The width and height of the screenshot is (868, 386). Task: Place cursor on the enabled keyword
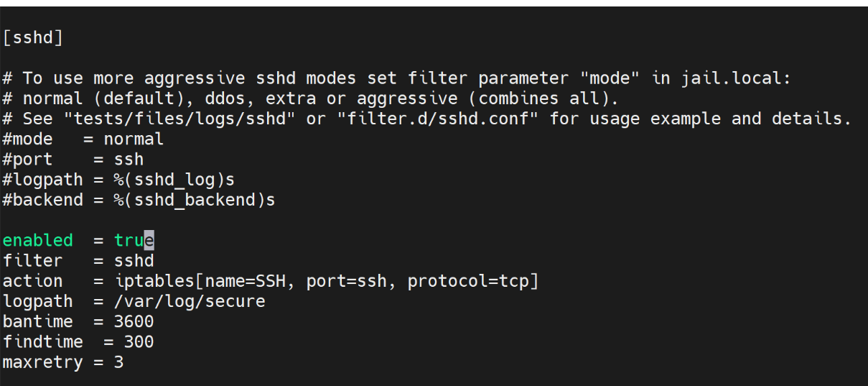click(37, 240)
